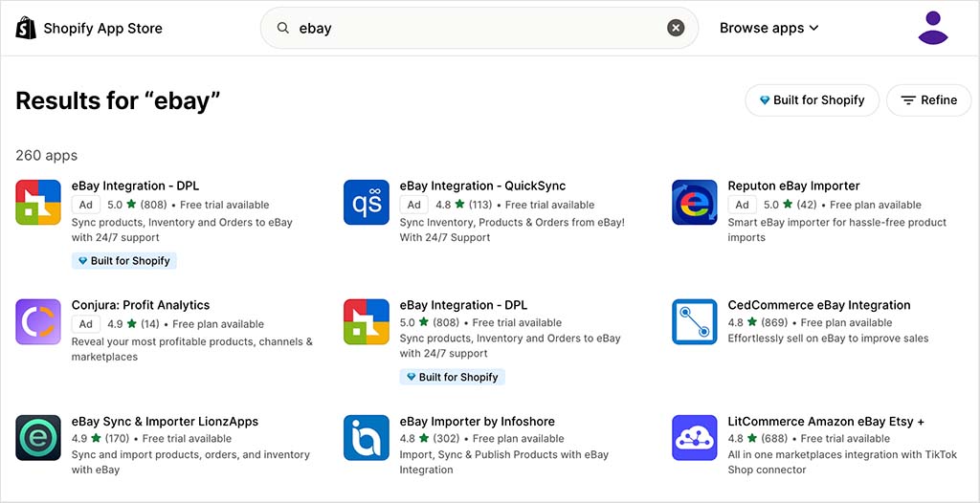Click the Results for "ebay" heading
Screen dimensions: 980x503
(x=118, y=100)
